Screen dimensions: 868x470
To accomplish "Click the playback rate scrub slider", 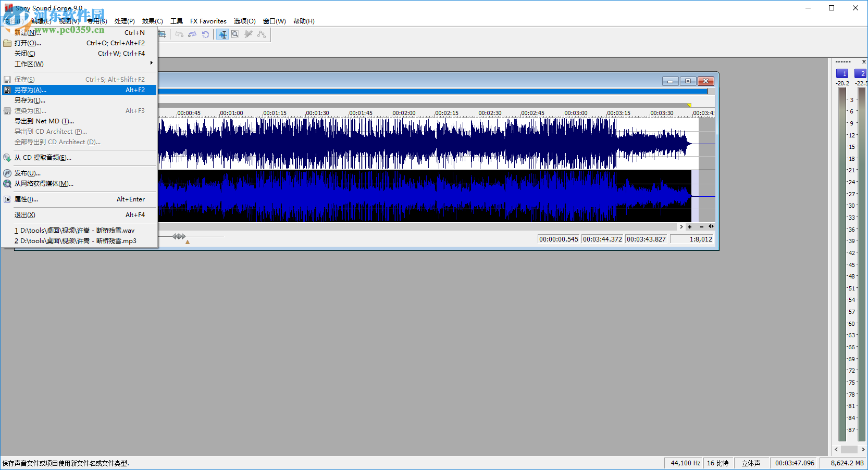I will (x=179, y=236).
